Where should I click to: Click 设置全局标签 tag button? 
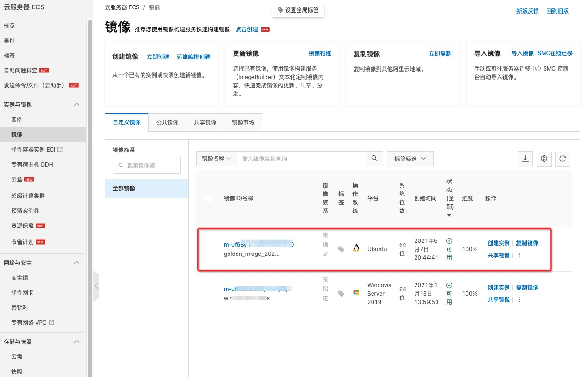click(x=298, y=10)
